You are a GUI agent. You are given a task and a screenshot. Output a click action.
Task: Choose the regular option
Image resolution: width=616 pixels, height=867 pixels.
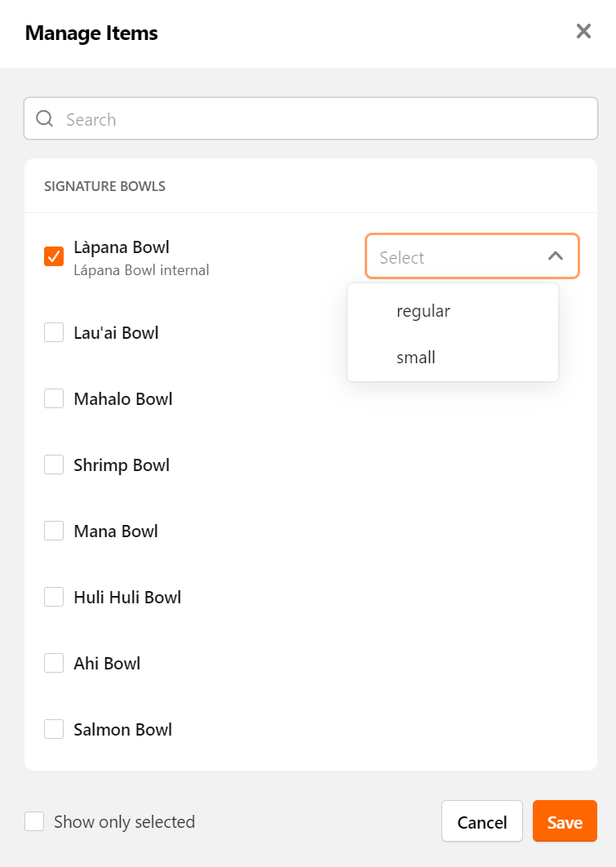pos(453,311)
